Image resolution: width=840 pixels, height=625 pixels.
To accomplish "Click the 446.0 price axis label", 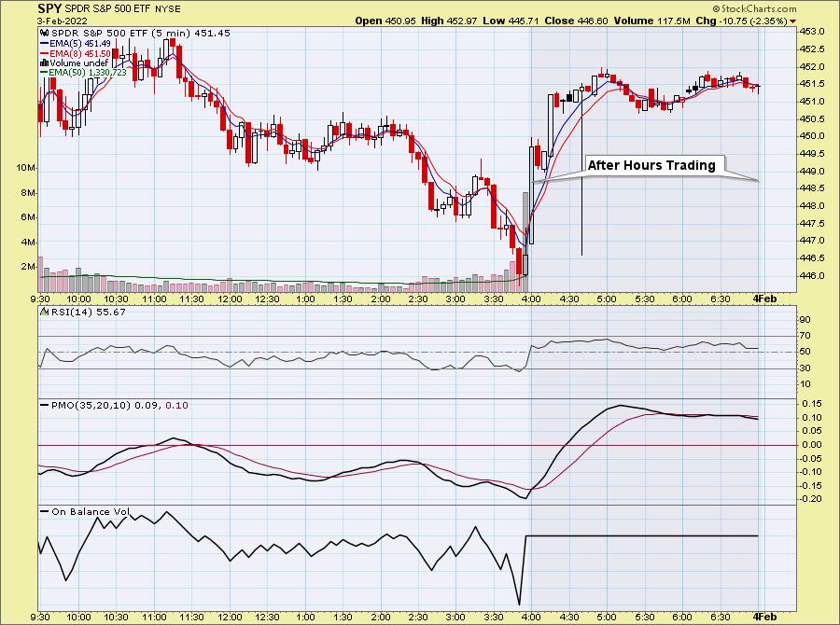I will coord(812,276).
